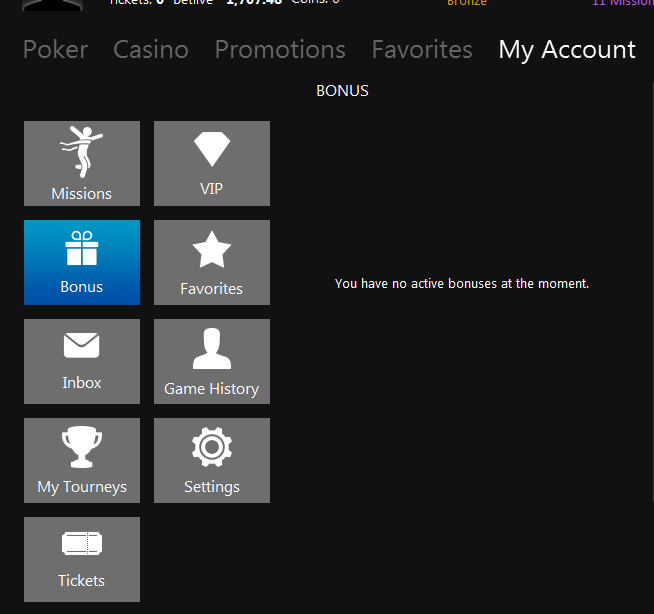Go to the Casino tab
The height and width of the screenshot is (614, 654).
(x=151, y=50)
